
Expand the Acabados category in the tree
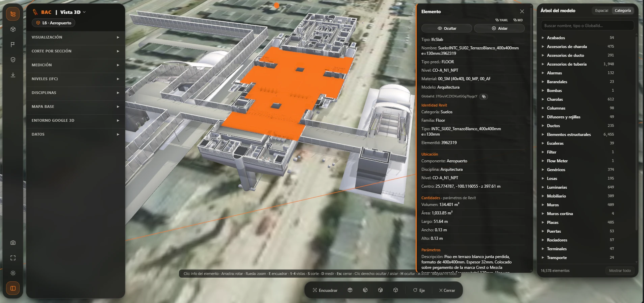click(543, 38)
